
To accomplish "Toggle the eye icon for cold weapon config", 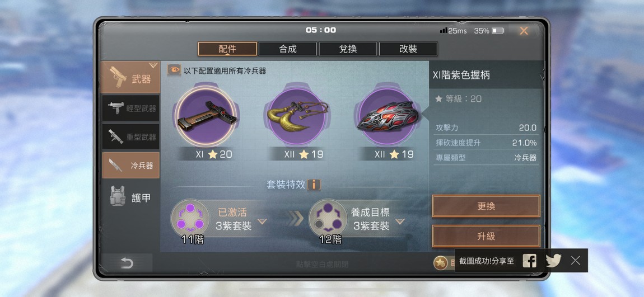I will point(174,70).
